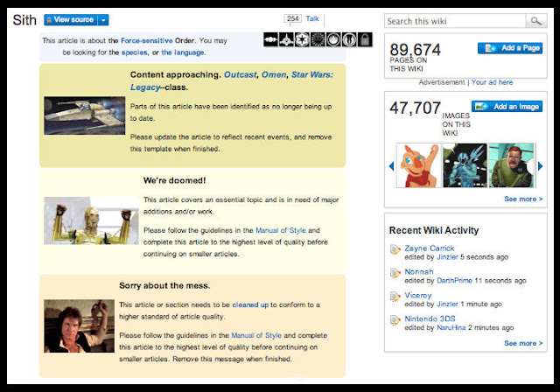Click the edit icon beside Nintendo 3DS

tap(395, 320)
